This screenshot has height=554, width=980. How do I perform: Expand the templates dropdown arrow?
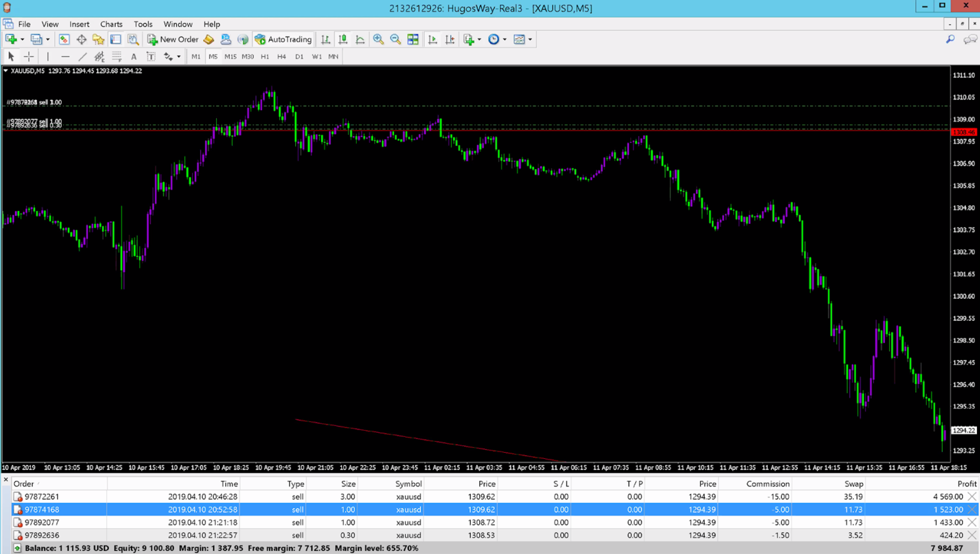point(530,39)
